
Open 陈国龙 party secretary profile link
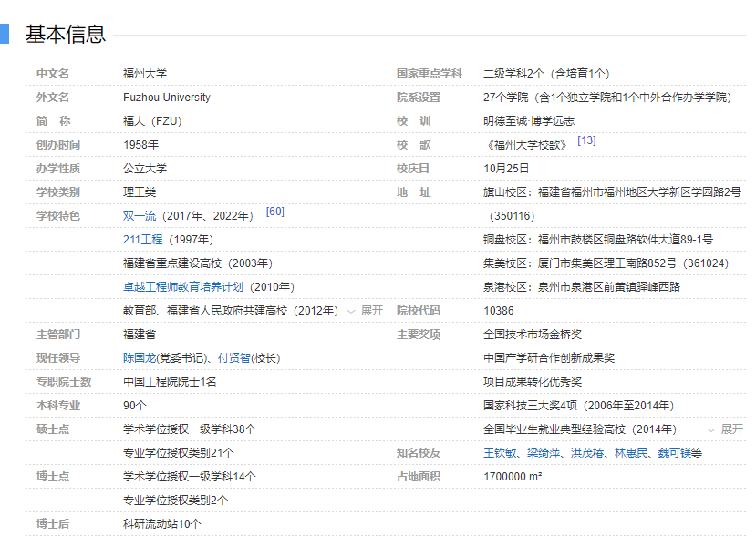pos(139,358)
